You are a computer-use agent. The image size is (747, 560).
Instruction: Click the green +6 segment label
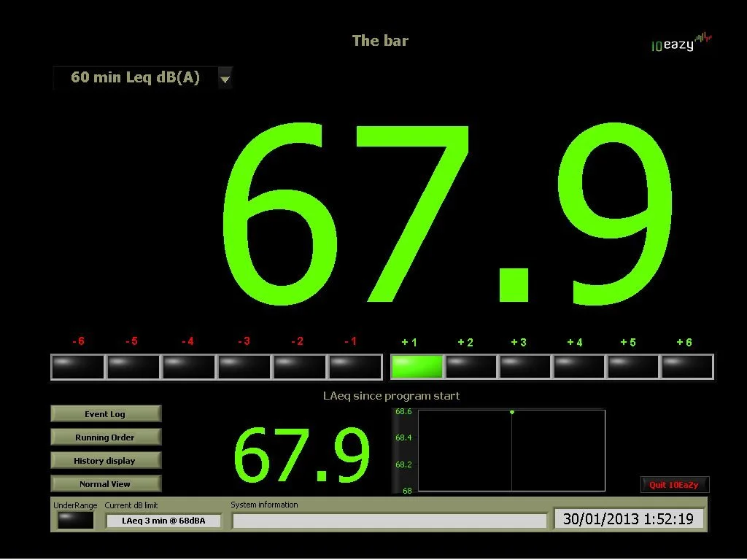point(683,341)
